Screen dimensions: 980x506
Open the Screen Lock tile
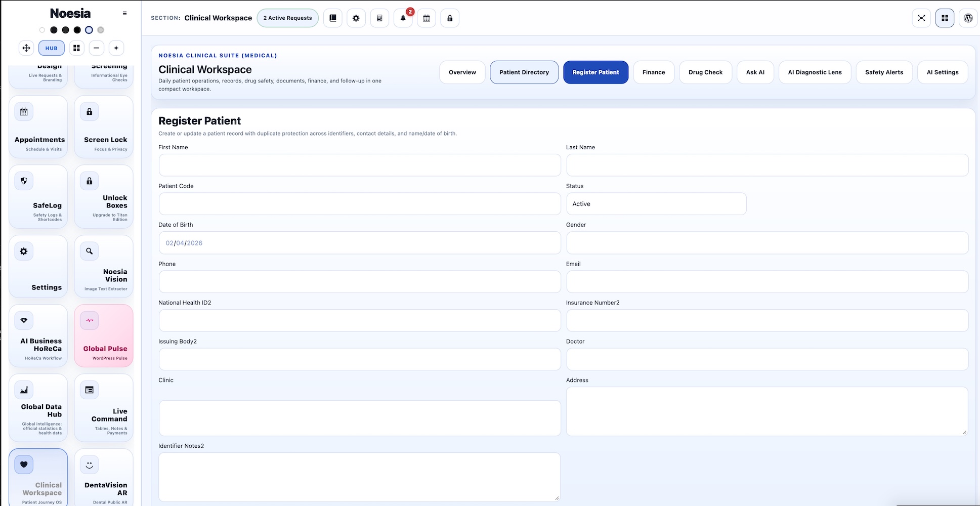click(104, 126)
